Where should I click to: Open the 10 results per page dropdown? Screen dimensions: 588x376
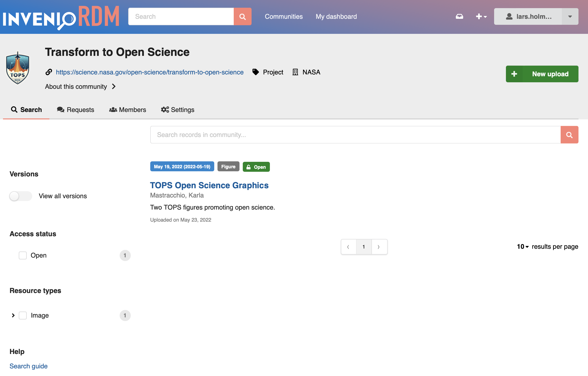coord(523,247)
